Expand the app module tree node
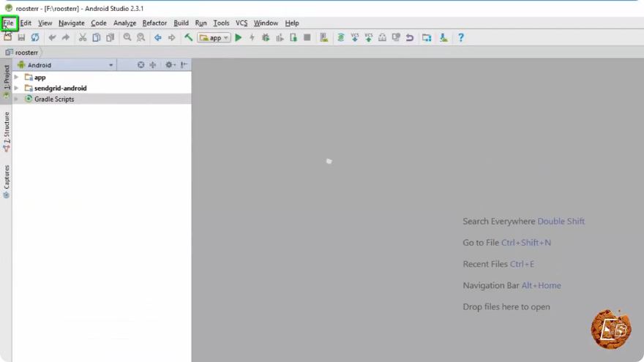 [16, 78]
